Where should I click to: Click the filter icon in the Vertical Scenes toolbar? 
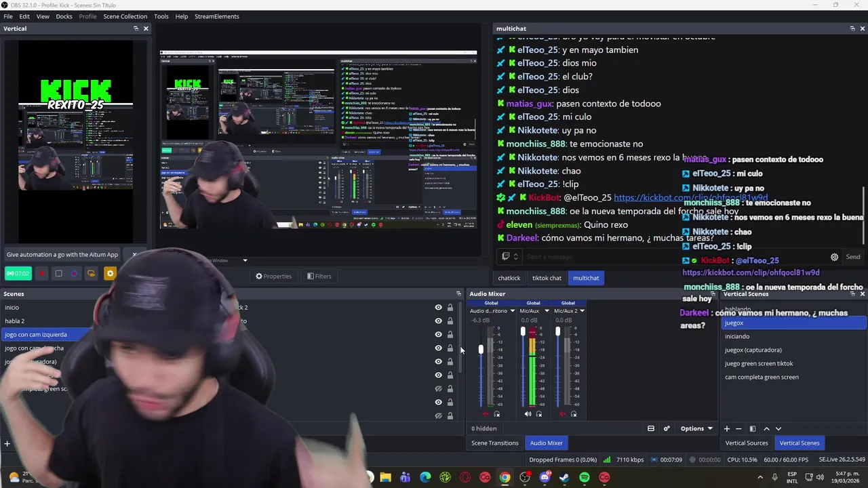pos(752,428)
